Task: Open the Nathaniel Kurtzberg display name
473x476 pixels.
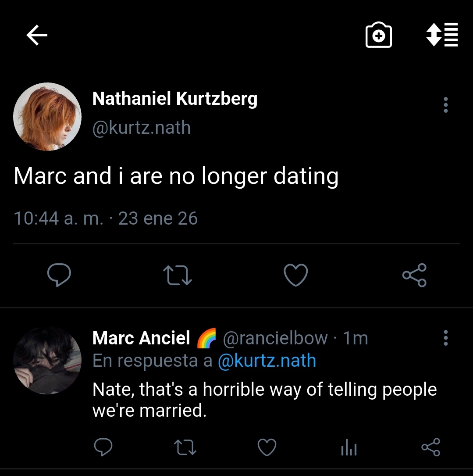Action: coord(175,99)
